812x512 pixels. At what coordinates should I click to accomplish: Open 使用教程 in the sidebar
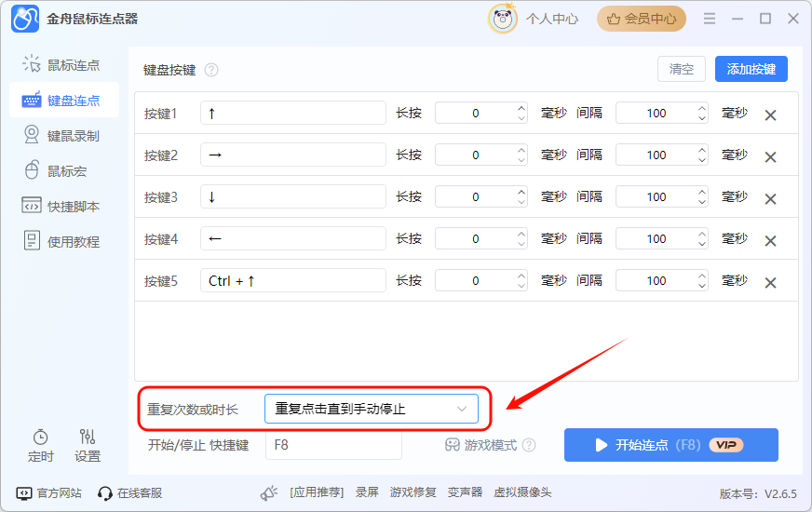[61, 241]
